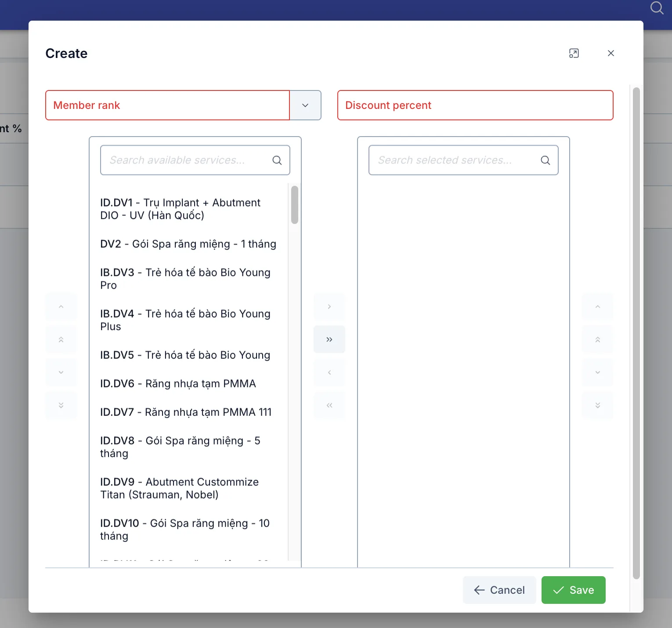Select DV2 Gói Spa răng miệng 1 tháng
The image size is (672, 628).
pos(189,244)
